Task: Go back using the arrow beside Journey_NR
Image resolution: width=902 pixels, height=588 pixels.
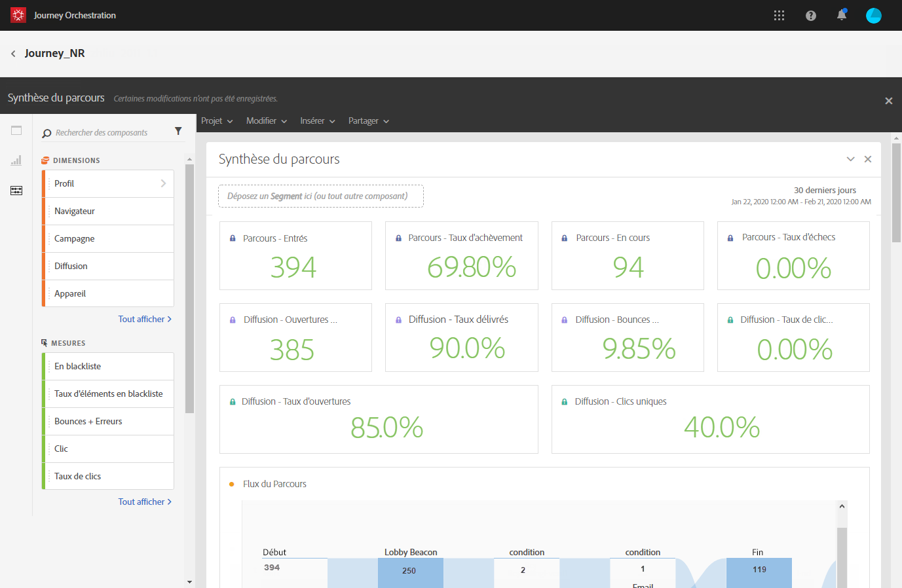Action: [x=13, y=54]
